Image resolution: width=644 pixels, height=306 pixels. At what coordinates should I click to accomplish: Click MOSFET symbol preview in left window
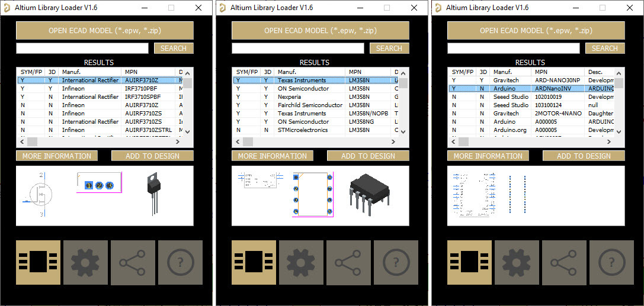tap(38, 195)
